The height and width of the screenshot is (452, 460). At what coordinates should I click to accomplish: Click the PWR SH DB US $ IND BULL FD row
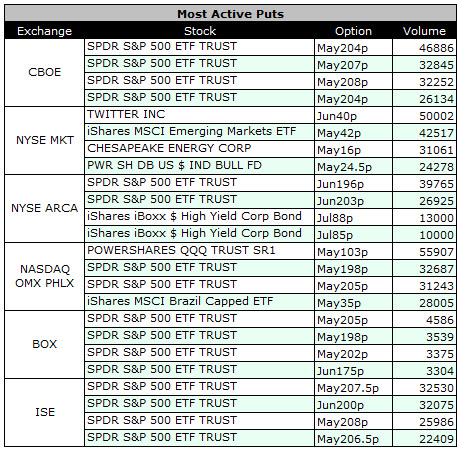270,166
